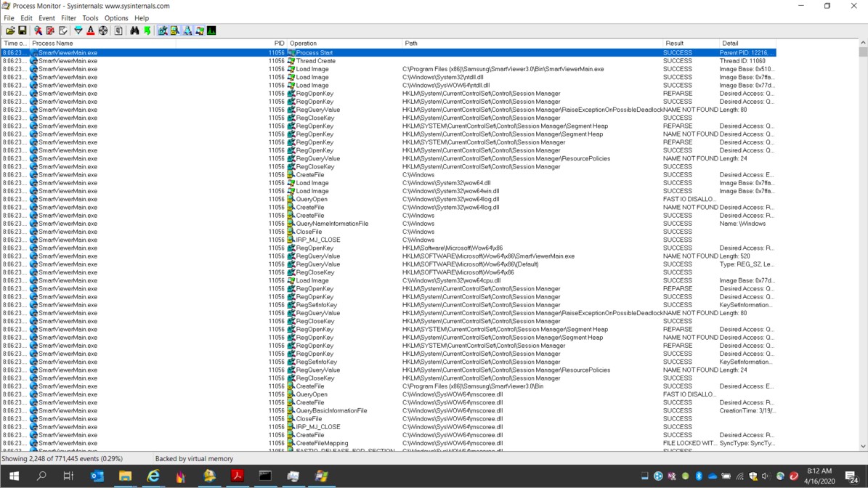Click the Find binoculars icon
Viewport: 868px width, 488px height.
pyautogui.click(x=134, y=31)
